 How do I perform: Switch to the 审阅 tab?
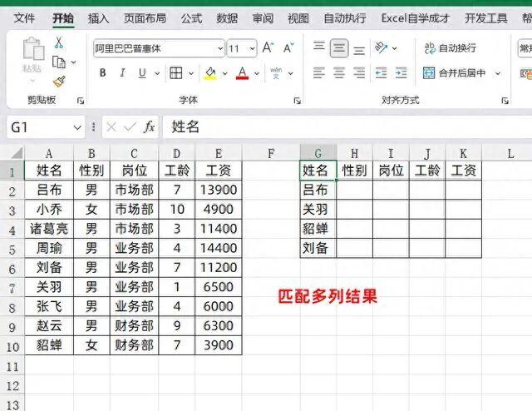click(x=263, y=18)
